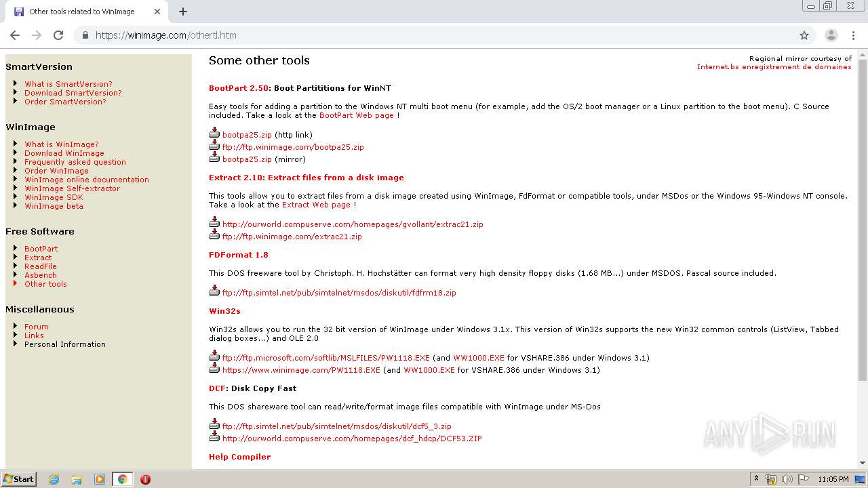Show hidden tray icons arrow
Screen dimensions: 868x488
pyautogui.click(x=756, y=479)
